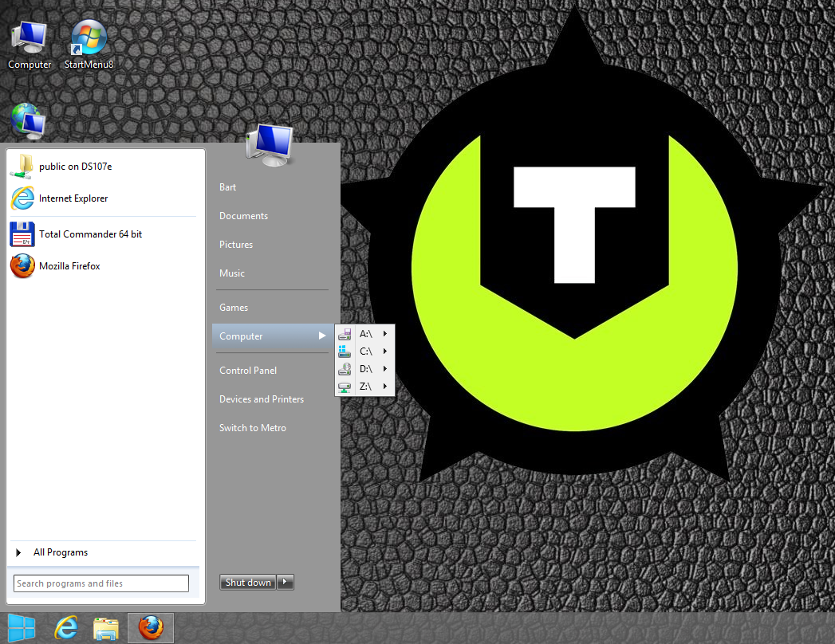Click the Internet Explorer label in start menu
The height and width of the screenshot is (644, 835).
pyautogui.click(x=73, y=198)
